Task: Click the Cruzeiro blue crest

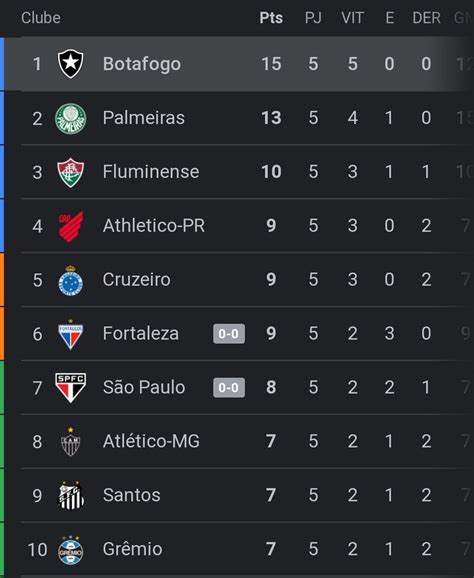Action: click(70, 281)
